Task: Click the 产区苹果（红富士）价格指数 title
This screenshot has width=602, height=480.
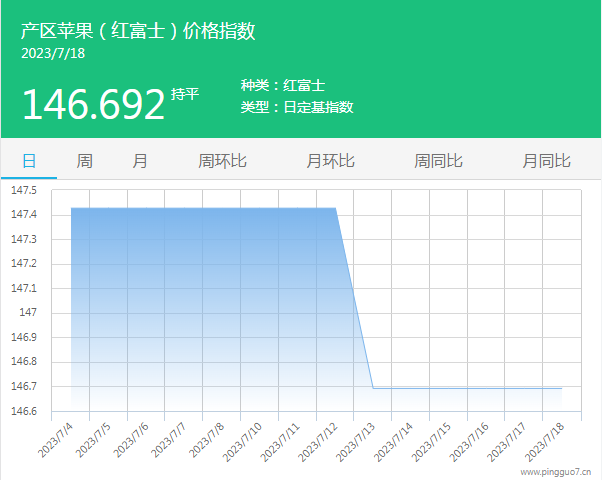Action: click(x=138, y=31)
